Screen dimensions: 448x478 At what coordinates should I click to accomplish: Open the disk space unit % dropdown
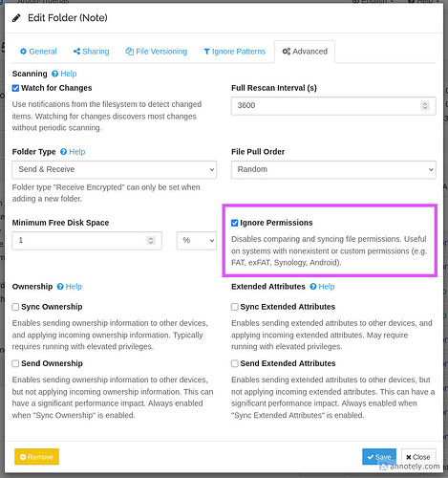[197, 241]
